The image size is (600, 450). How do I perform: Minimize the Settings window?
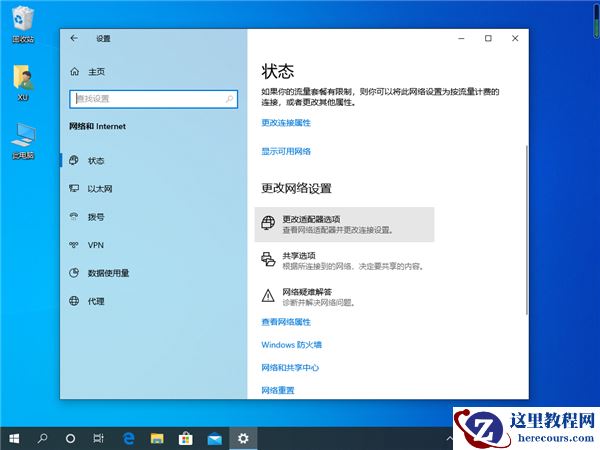[461, 38]
